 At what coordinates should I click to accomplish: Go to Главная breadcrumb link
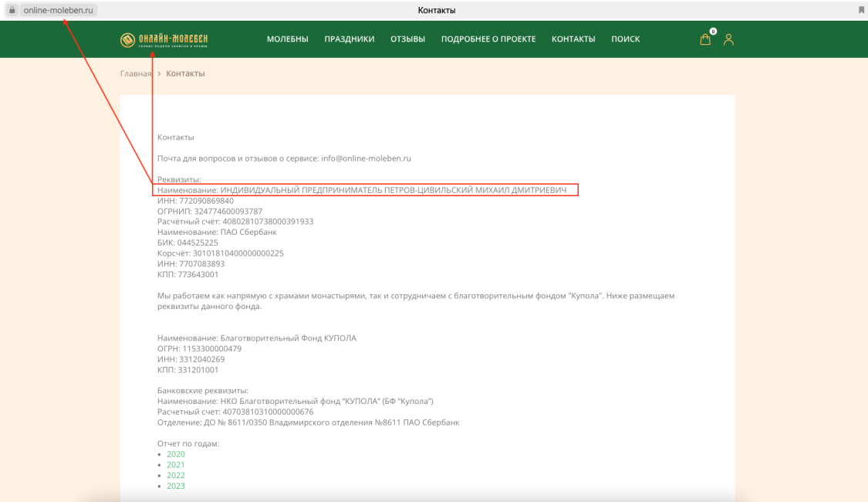(x=136, y=73)
